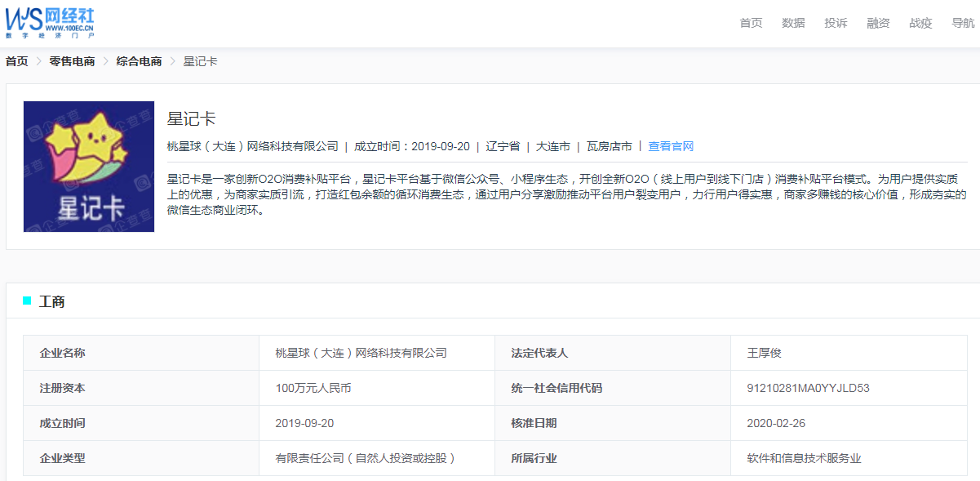Navigate to 零售电商 breadcrumb
This screenshot has height=481, width=980.
pyautogui.click(x=72, y=61)
